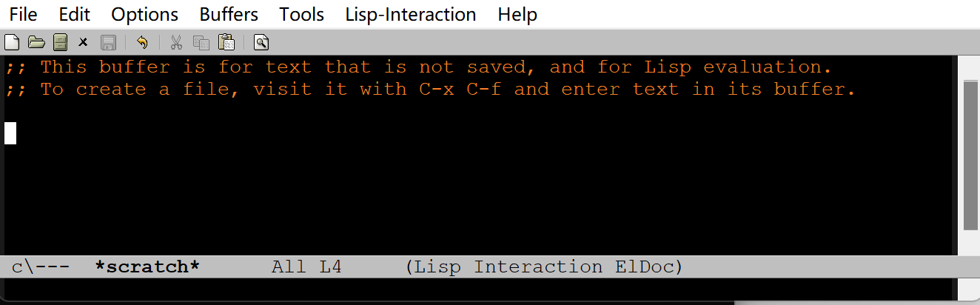
Task: Click the Save floppy disk icon
Action: [107, 42]
